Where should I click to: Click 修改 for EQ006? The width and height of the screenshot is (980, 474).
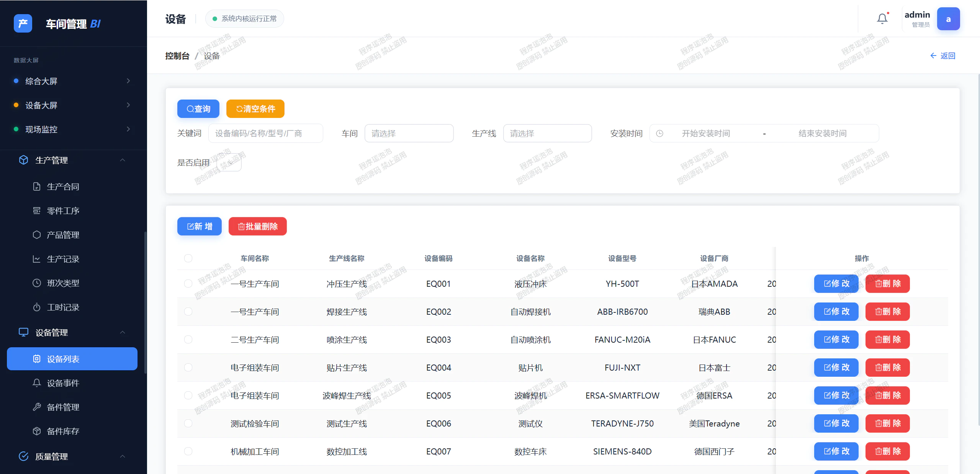coord(836,423)
